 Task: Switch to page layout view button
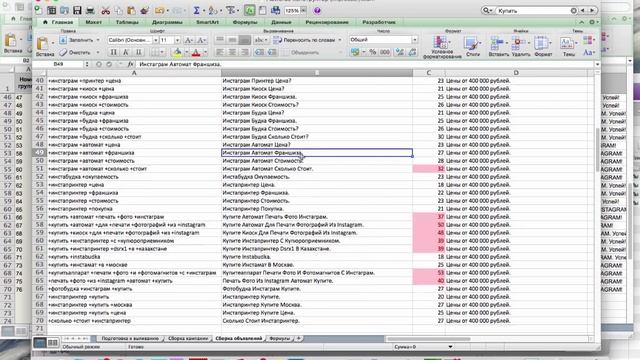(x=53, y=342)
